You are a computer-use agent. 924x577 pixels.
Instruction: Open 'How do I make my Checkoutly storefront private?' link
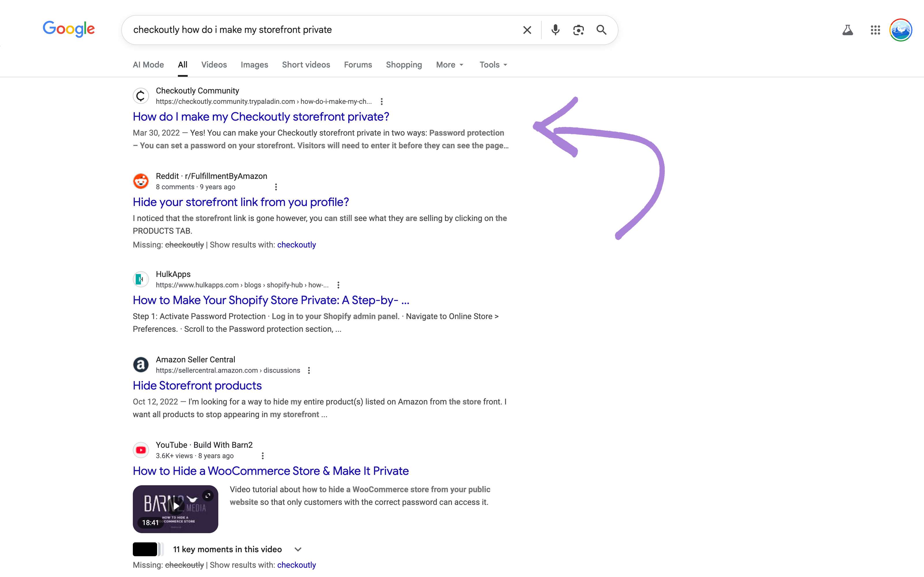261,117
